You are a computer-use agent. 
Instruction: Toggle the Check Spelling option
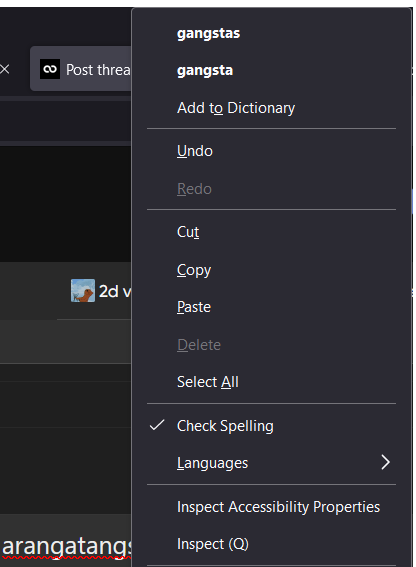tap(271, 426)
